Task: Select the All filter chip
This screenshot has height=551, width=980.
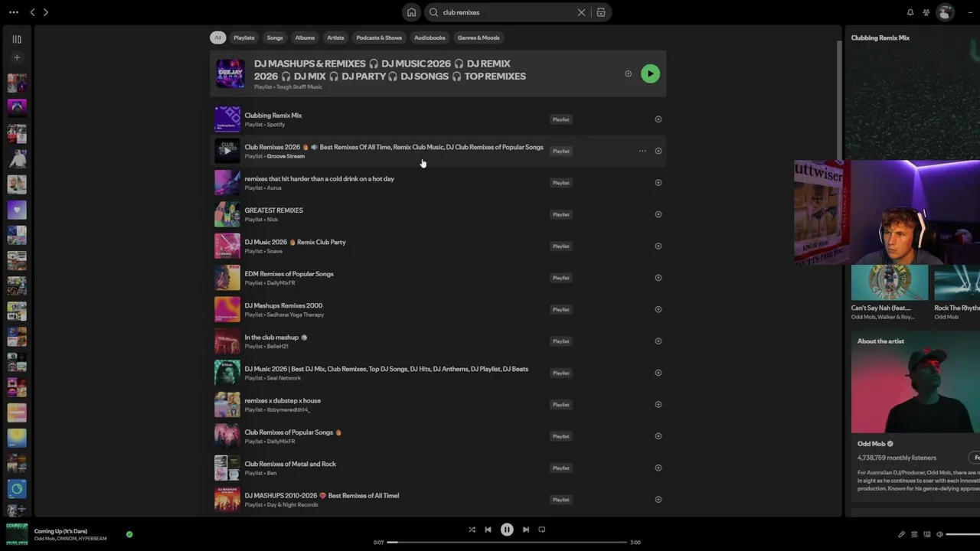Action: (x=218, y=37)
